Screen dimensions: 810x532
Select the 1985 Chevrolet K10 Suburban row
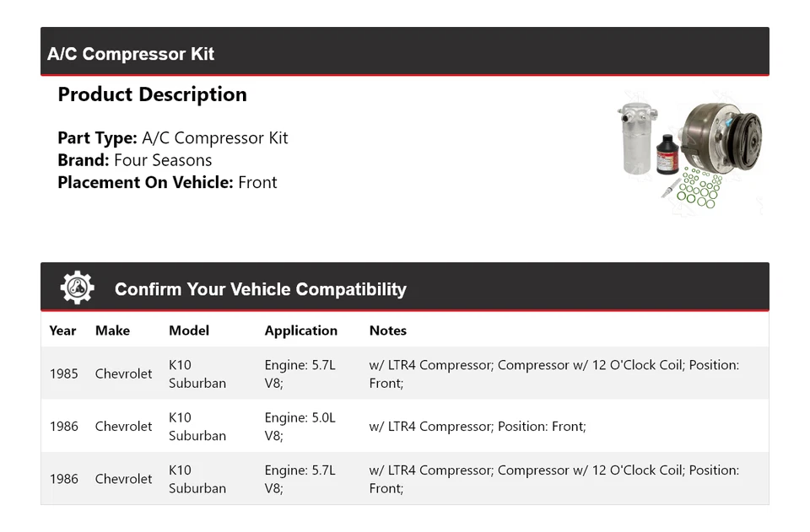tap(404, 373)
